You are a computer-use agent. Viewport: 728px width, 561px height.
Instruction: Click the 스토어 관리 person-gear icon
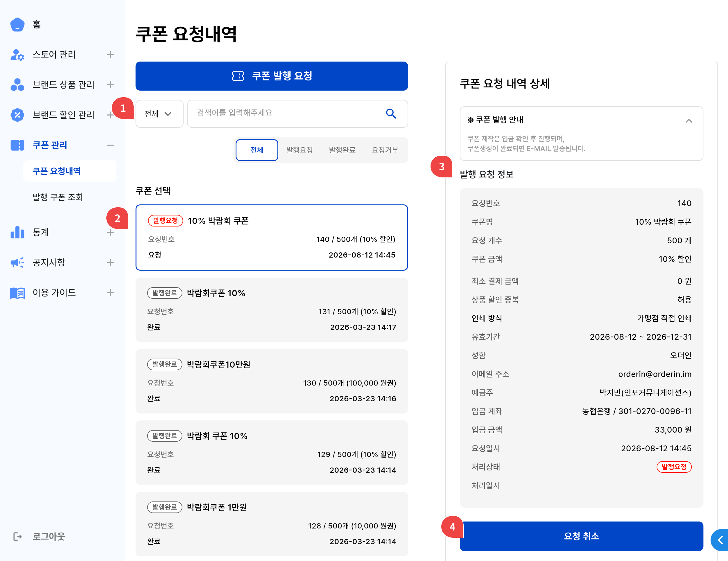(17, 55)
